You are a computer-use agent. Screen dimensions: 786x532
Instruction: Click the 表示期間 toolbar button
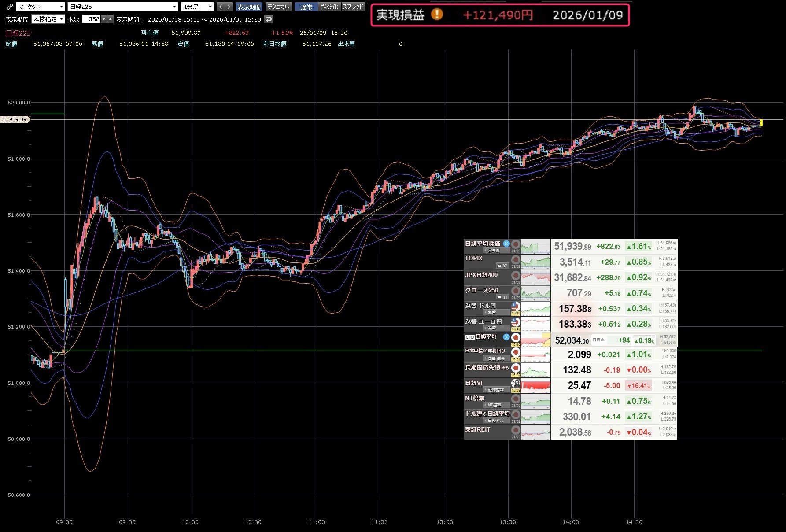[249, 7]
